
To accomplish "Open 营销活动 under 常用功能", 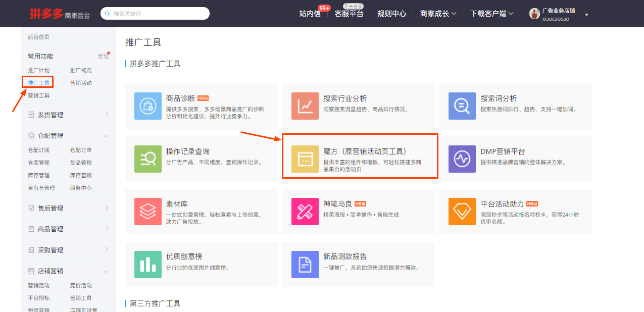I will [81, 83].
